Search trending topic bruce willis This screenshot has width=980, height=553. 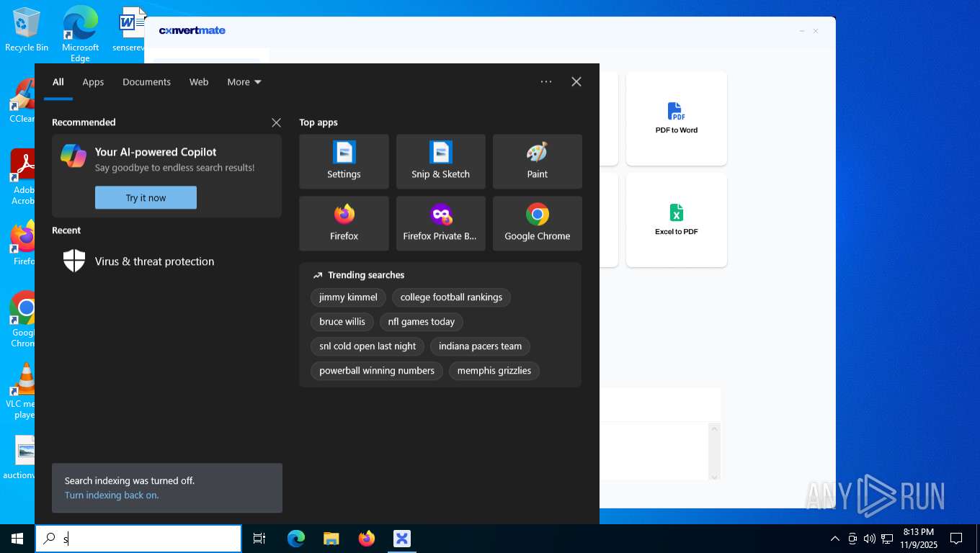coord(342,322)
